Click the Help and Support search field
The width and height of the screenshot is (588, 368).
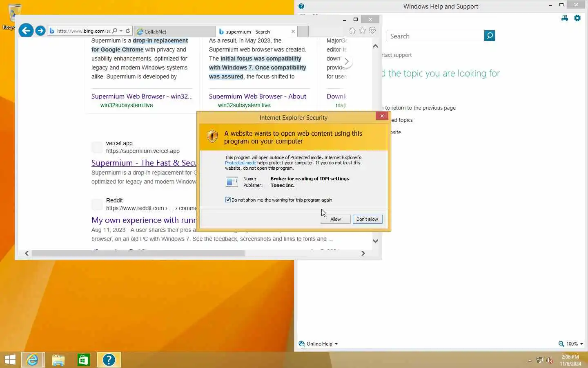coord(435,36)
